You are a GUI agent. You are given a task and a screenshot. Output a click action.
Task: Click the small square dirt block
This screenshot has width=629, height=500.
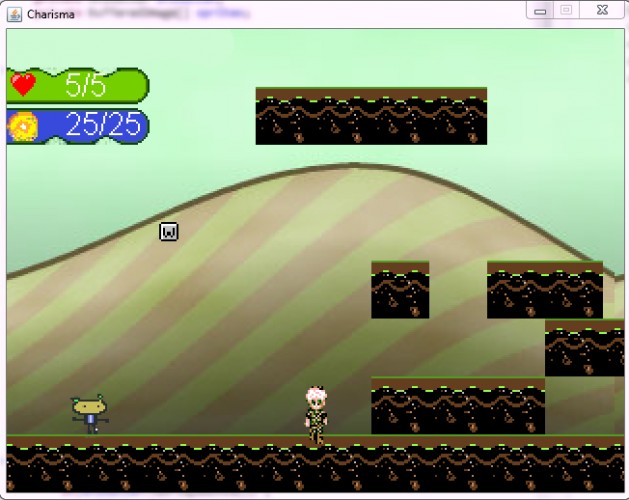[400, 289]
